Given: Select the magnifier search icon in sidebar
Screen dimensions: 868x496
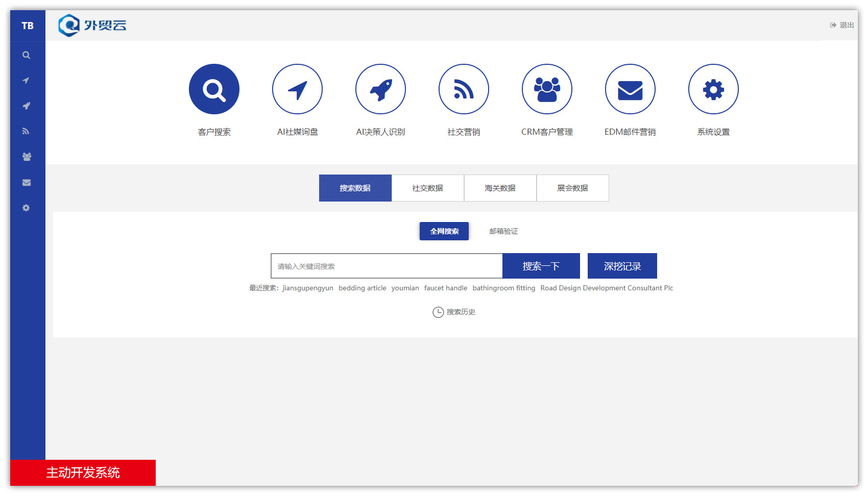Looking at the screenshot, I should (x=26, y=55).
